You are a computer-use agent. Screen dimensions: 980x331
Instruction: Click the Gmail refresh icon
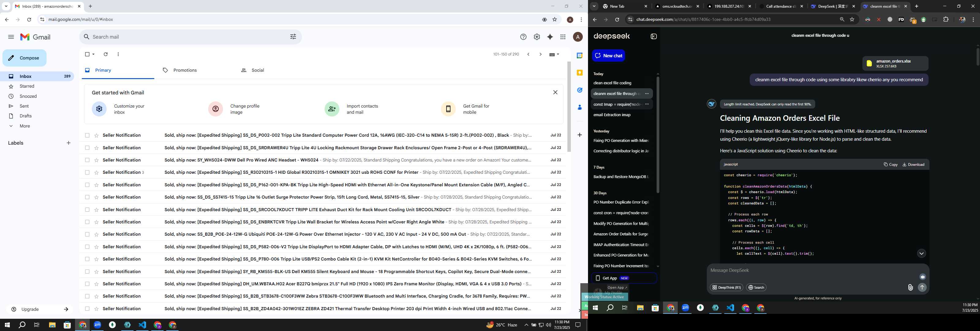click(106, 55)
